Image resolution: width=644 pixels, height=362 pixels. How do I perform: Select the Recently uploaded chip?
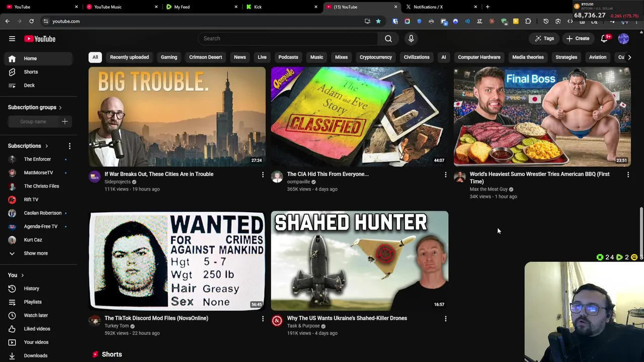click(x=129, y=57)
